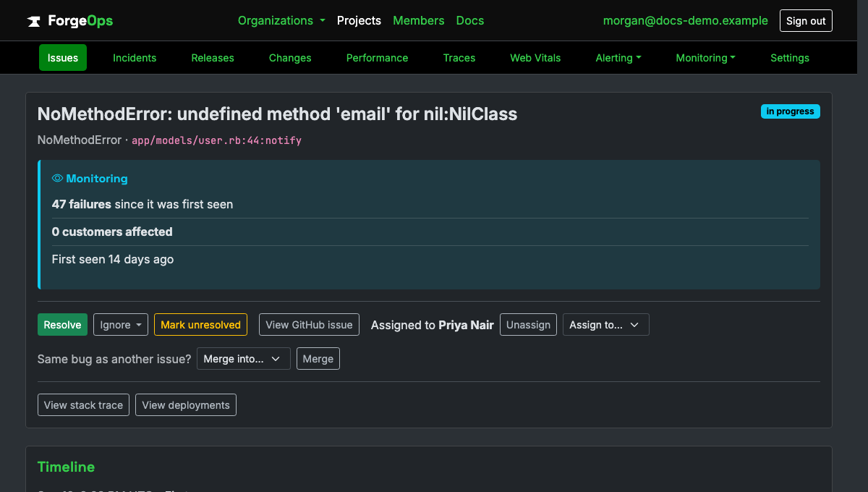Click the in progress status badge

(x=791, y=111)
